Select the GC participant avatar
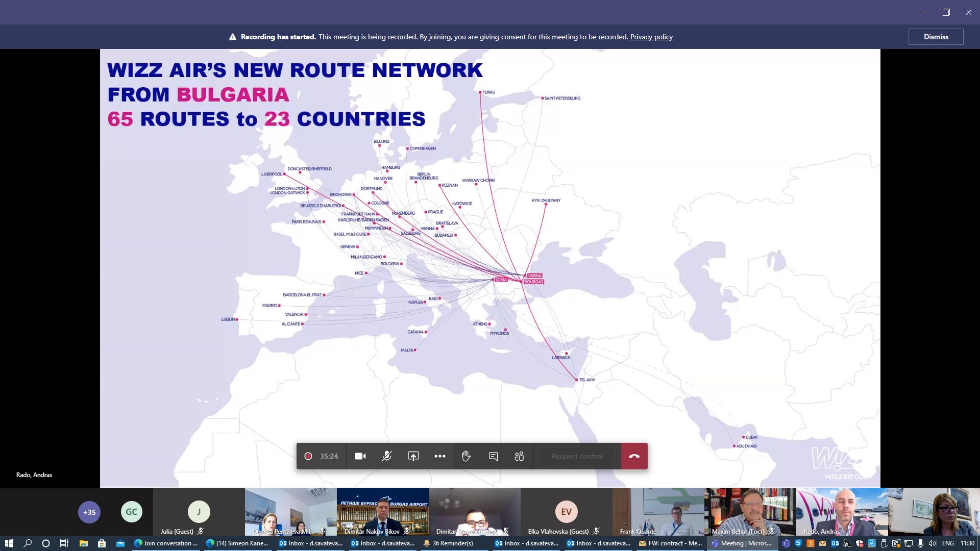This screenshot has width=980, height=551. tap(131, 512)
